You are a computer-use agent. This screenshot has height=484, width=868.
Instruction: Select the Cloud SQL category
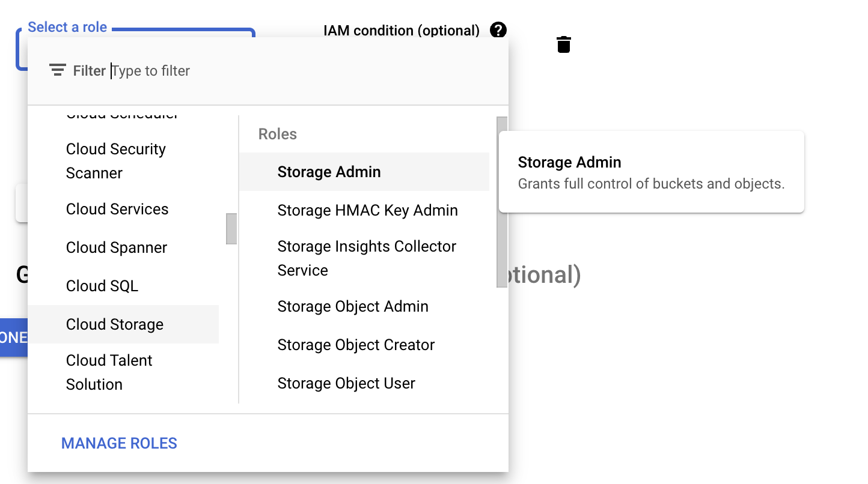tap(102, 286)
